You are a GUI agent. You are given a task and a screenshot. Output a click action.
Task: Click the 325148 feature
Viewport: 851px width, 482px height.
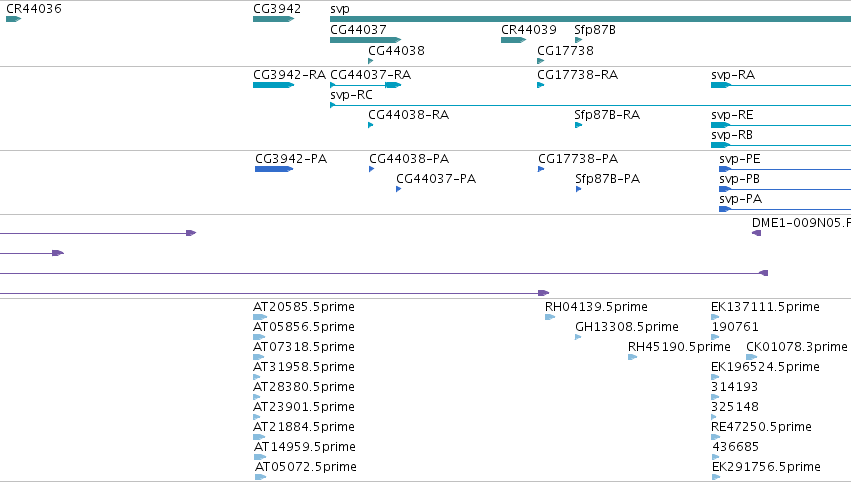pos(714,417)
